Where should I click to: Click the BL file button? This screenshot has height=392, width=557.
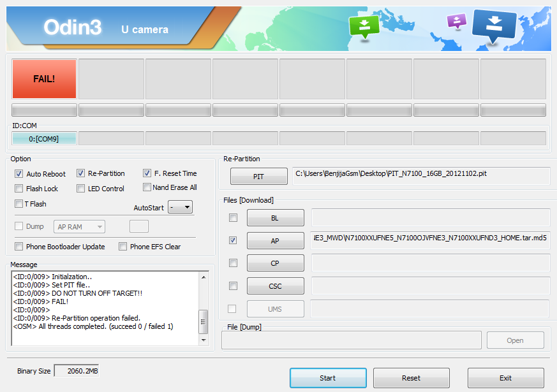click(x=275, y=218)
